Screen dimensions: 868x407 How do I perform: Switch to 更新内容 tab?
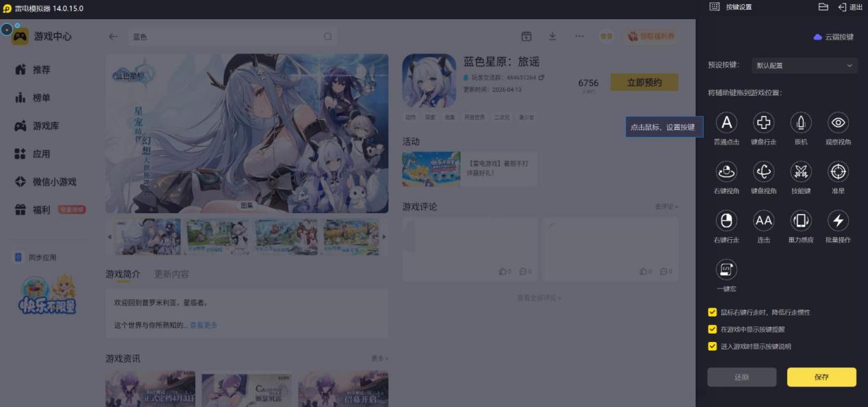coord(172,274)
